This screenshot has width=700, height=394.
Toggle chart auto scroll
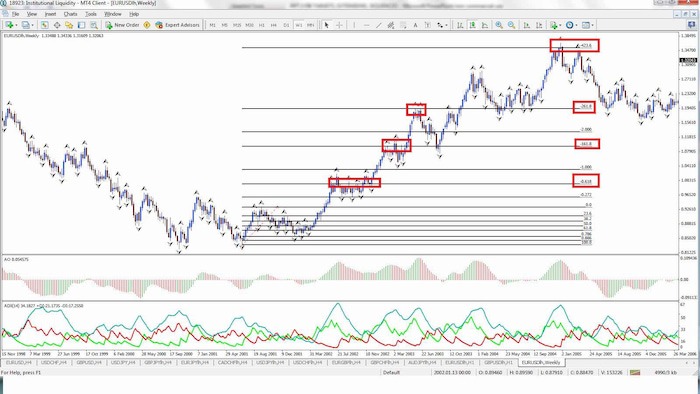pos(527,25)
